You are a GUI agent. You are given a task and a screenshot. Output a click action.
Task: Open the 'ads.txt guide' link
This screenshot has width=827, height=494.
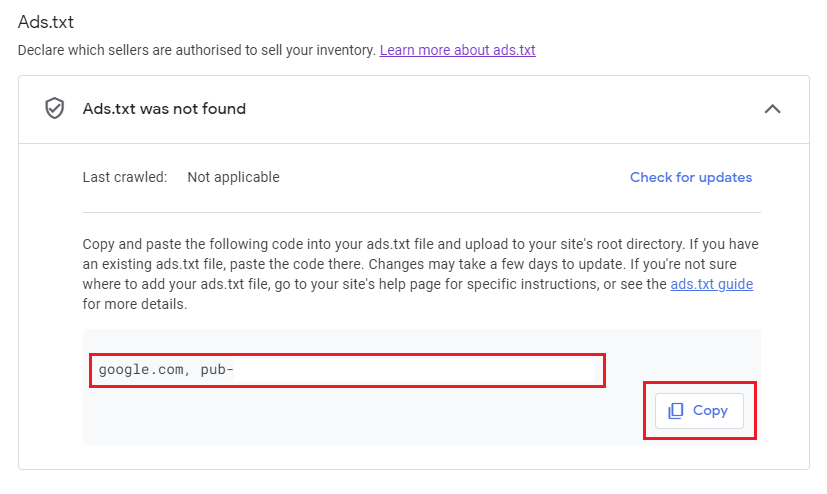(x=711, y=284)
